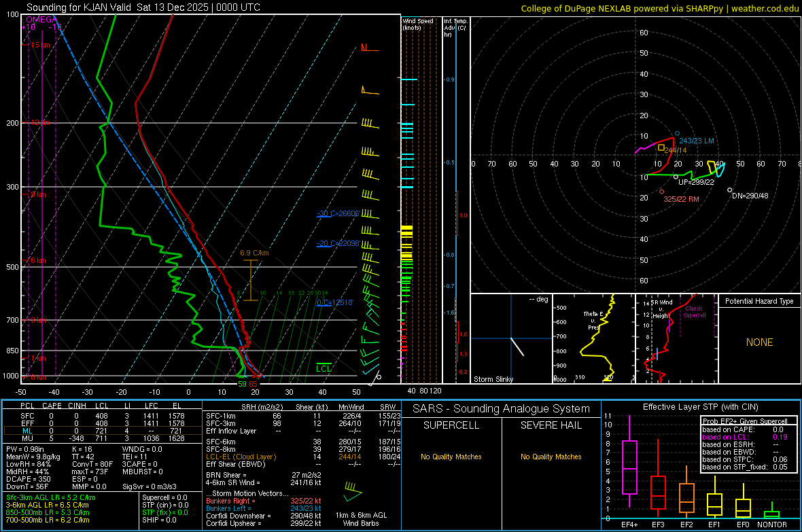Click the LCL-EL (Cloud Layer) row

[303, 457]
